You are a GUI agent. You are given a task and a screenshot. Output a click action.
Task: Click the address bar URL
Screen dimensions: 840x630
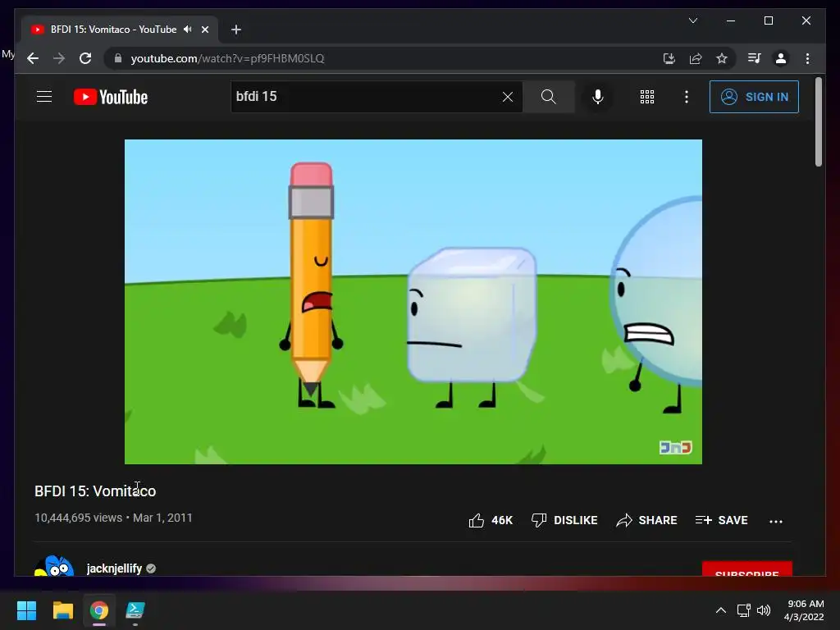coord(228,58)
